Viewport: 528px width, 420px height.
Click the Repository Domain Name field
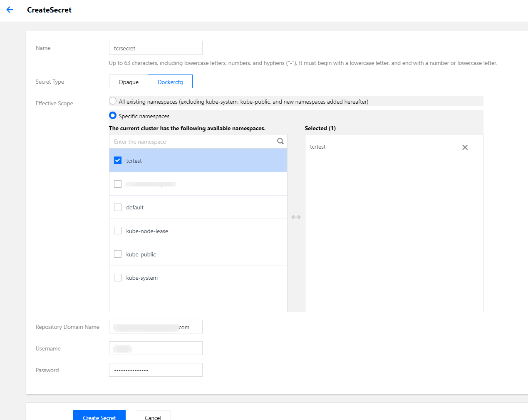coord(156,327)
